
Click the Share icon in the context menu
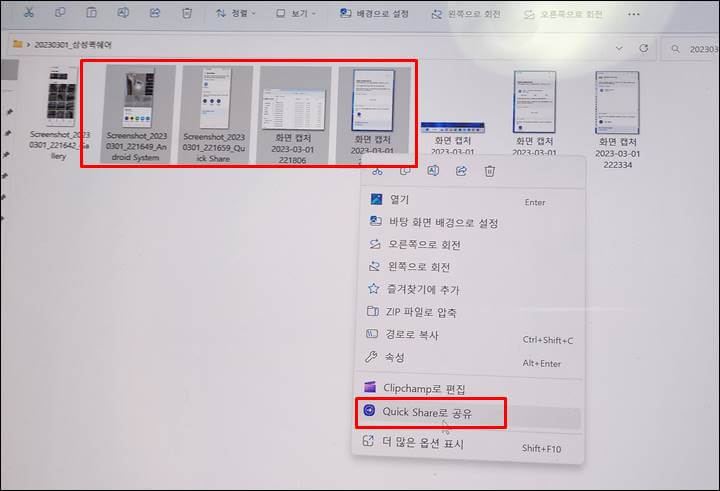[461, 171]
